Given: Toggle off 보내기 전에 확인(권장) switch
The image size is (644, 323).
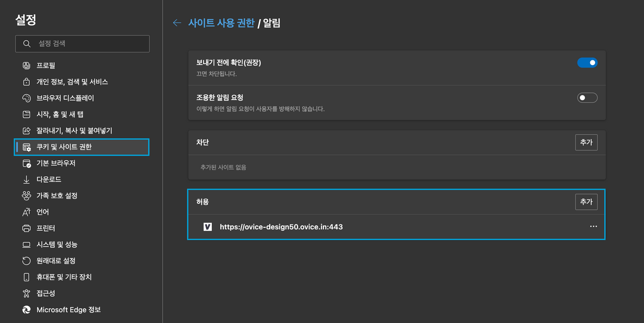Looking at the screenshot, I should point(587,63).
